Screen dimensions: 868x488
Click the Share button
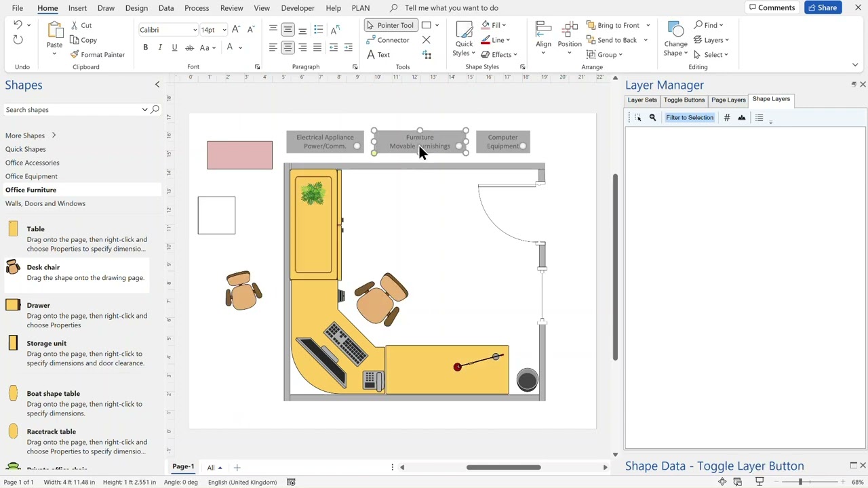[x=822, y=8]
